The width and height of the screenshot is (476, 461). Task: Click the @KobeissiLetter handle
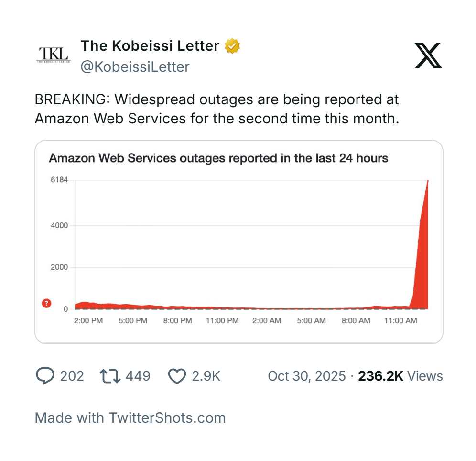pos(135,67)
